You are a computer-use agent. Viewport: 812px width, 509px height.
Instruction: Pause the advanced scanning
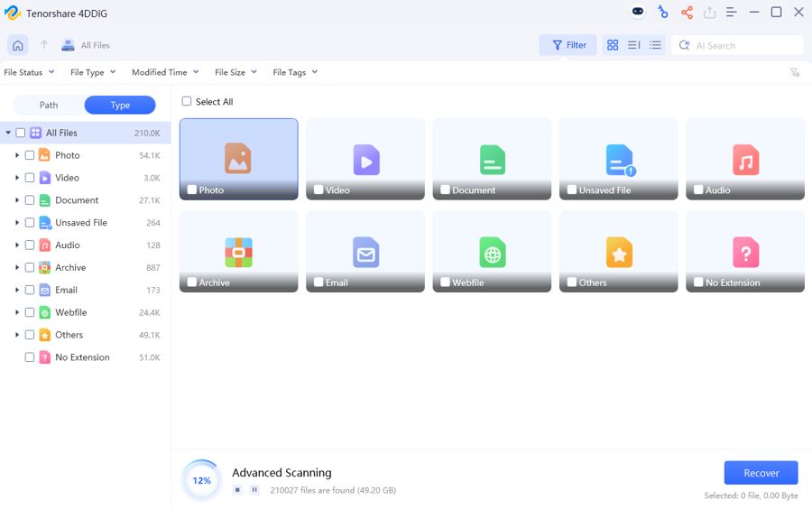(254, 489)
